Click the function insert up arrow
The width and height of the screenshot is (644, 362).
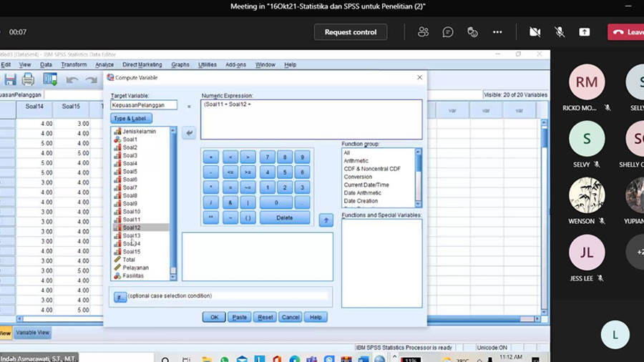(x=326, y=220)
